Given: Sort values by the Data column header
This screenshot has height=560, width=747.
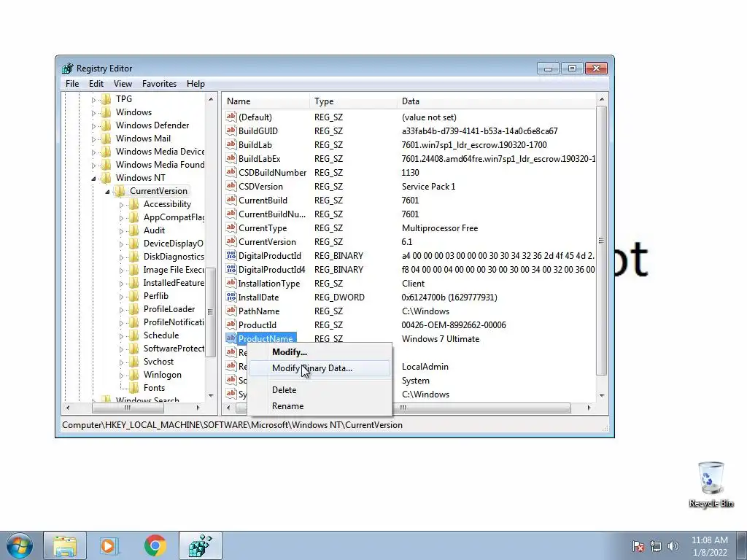Looking at the screenshot, I should click(x=496, y=101).
